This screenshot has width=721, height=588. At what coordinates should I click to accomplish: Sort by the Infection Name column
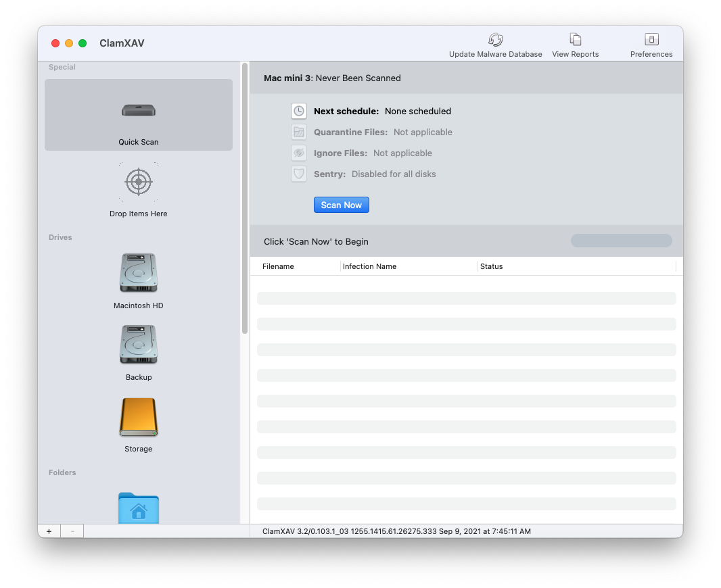369,266
